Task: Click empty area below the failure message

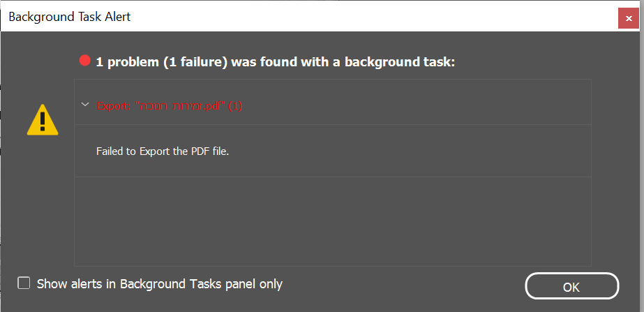Action: 332,220
